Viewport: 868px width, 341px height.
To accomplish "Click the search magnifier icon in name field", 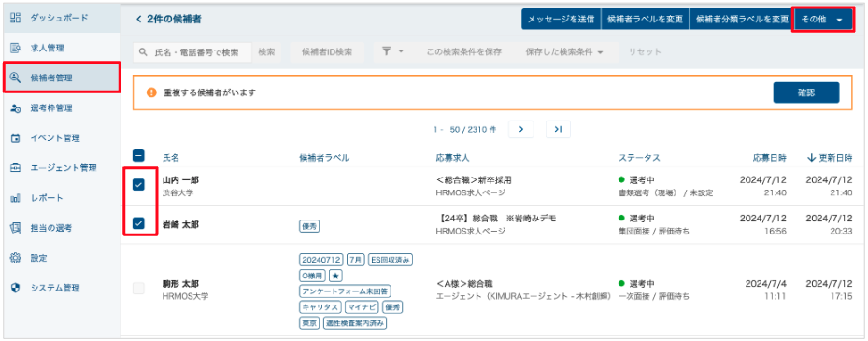I will click(x=143, y=52).
